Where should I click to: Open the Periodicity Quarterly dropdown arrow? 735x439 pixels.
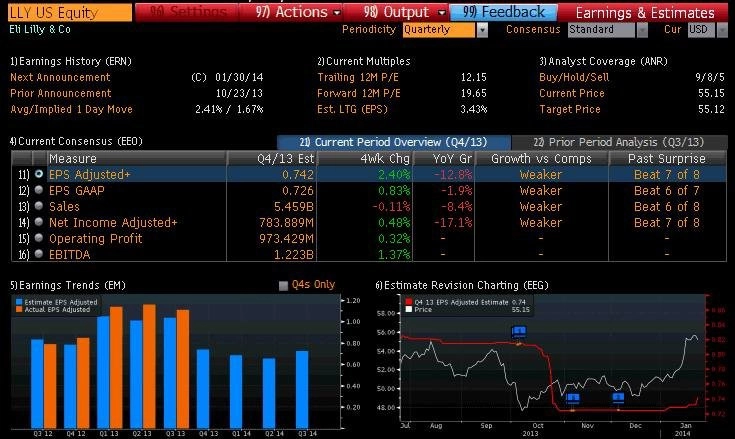pos(482,30)
